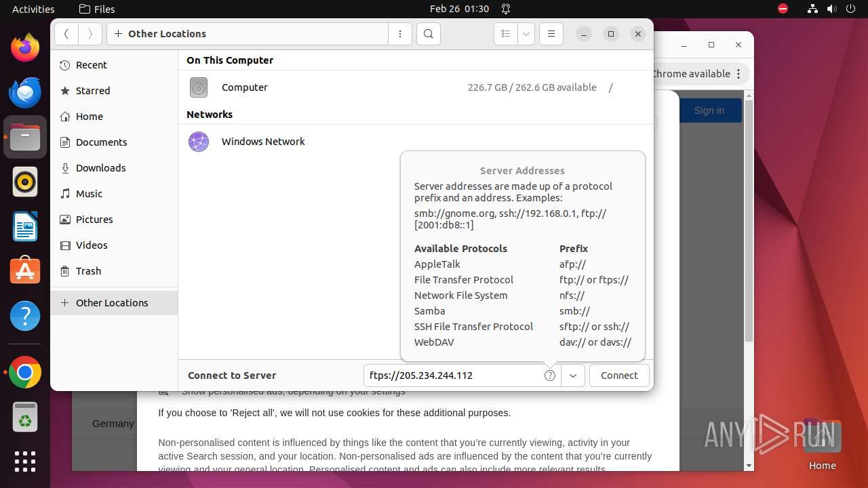Open the Help icon in dock
Viewport: 868px width, 488px height.
pos(25,316)
